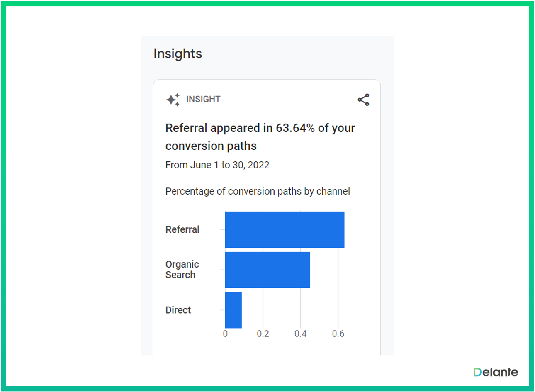Click the 0.6 axis tick label
Image resolution: width=535 pixels, height=392 pixels.
point(338,334)
